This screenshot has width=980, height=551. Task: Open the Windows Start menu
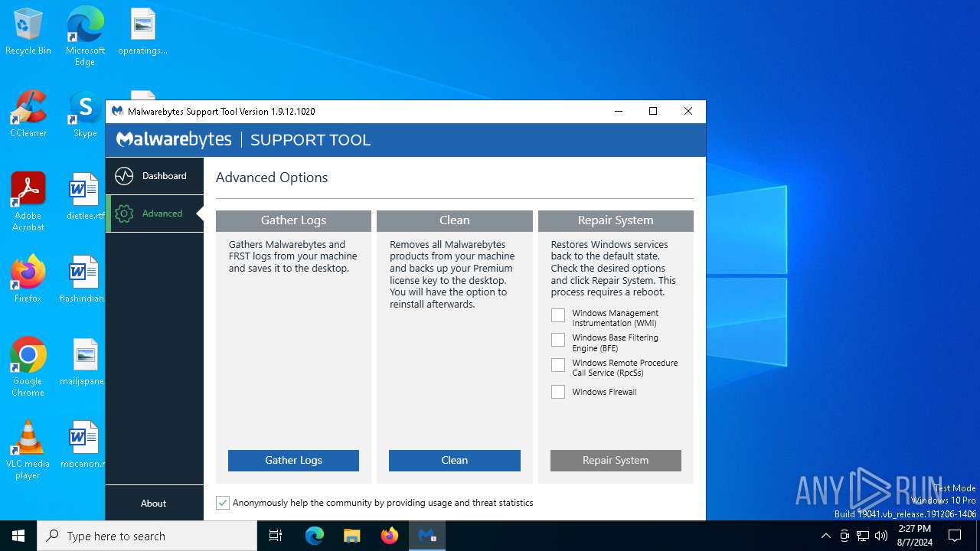coord(18,536)
